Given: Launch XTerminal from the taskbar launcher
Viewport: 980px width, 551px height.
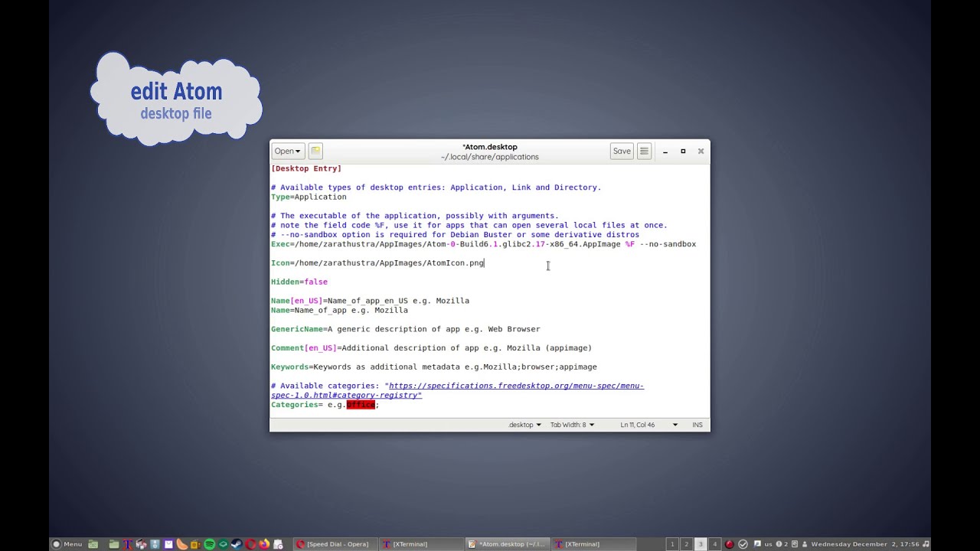Looking at the screenshot, I should pos(128,544).
